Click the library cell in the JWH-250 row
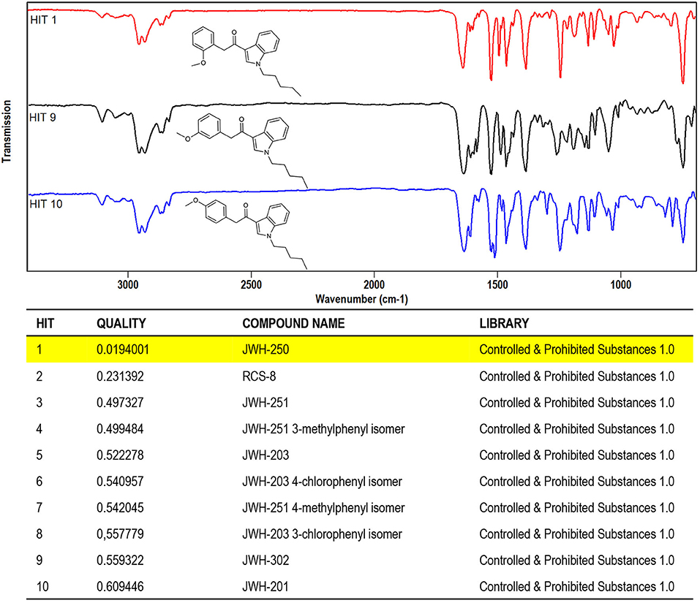This screenshot has height=603, width=700. click(x=577, y=349)
